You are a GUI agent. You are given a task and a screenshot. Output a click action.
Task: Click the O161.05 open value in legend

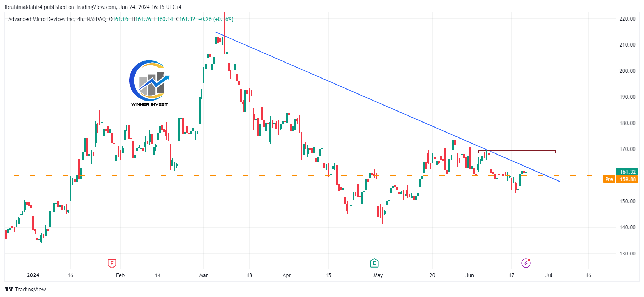[x=119, y=19]
